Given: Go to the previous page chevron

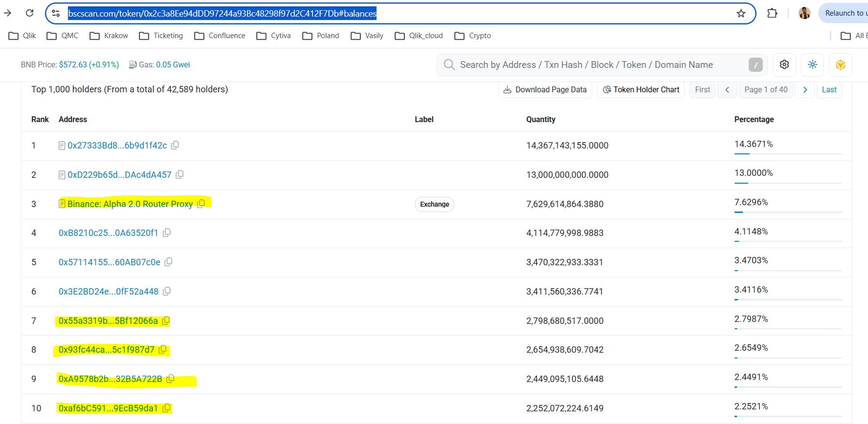Looking at the screenshot, I should tap(727, 89).
